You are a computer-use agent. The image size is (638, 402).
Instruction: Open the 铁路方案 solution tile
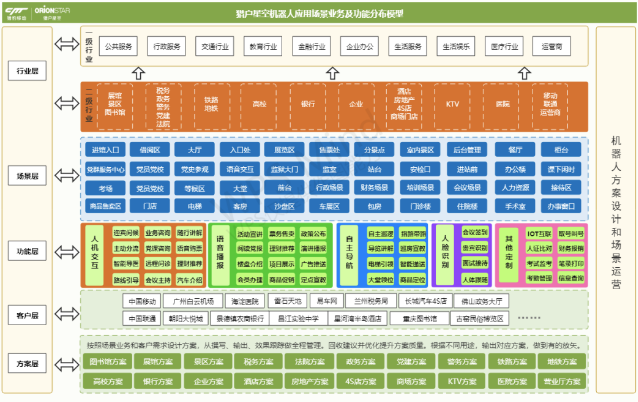(x=512, y=361)
